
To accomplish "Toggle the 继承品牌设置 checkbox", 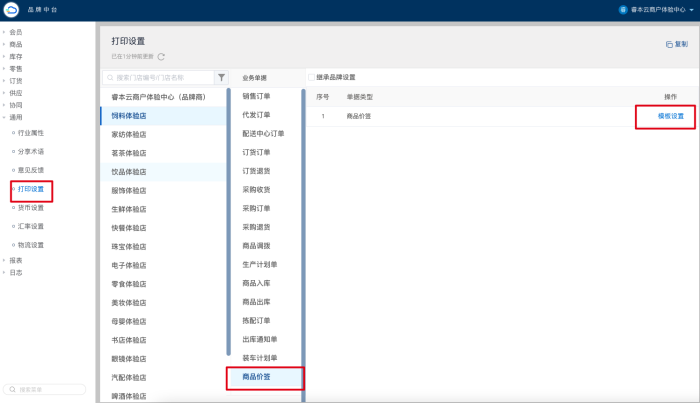I will [x=312, y=77].
